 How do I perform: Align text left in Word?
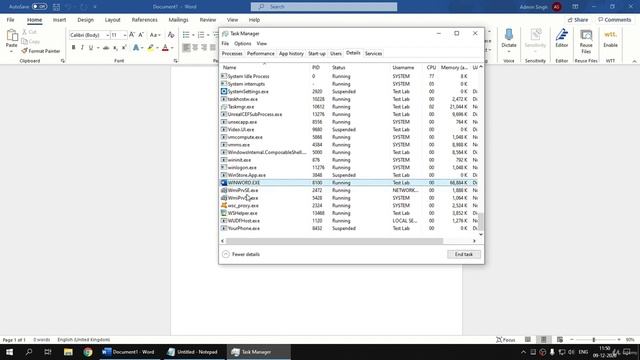[x=187, y=48]
